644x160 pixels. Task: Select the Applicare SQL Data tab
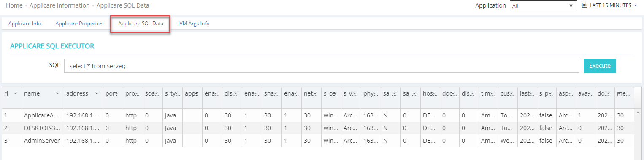141,24
